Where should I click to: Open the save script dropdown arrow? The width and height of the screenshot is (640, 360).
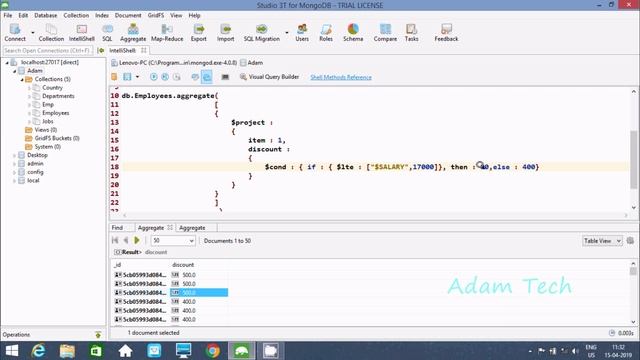click(x=137, y=77)
